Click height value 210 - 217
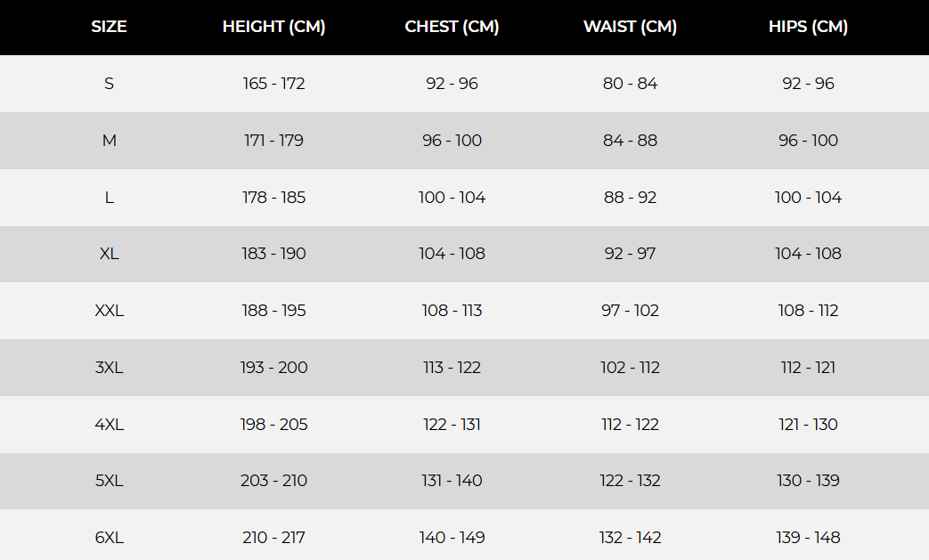The height and width of the screenshot is (560, 929). coord(273,538)
